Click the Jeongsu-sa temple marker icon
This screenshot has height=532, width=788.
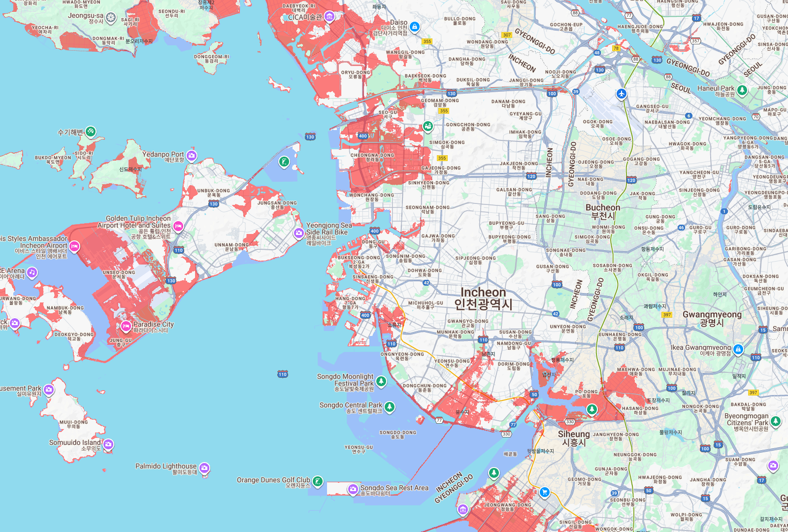tap(111, 18)
